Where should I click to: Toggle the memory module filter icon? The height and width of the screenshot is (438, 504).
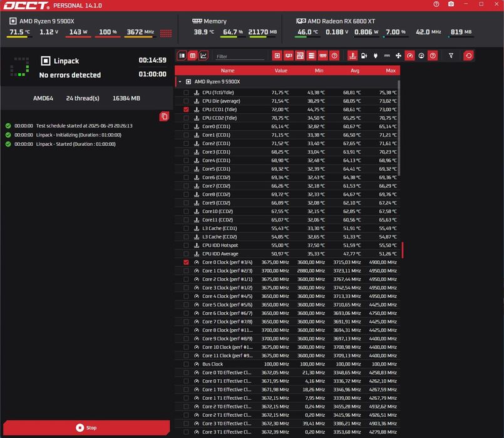[x=323, y=56]
